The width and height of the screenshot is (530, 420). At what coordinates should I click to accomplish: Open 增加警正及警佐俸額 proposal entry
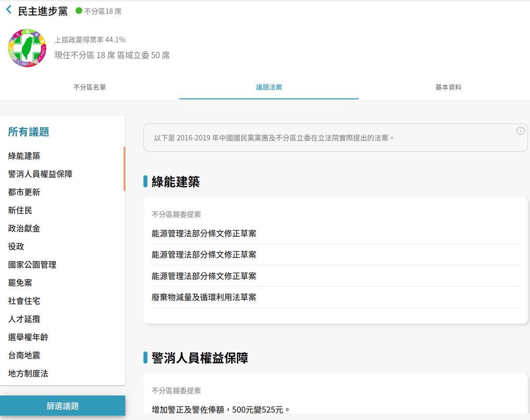[221, 409]
